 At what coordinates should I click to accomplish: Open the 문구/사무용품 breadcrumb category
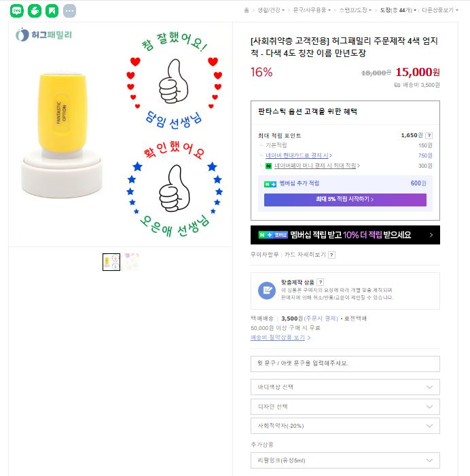point(311,10)
